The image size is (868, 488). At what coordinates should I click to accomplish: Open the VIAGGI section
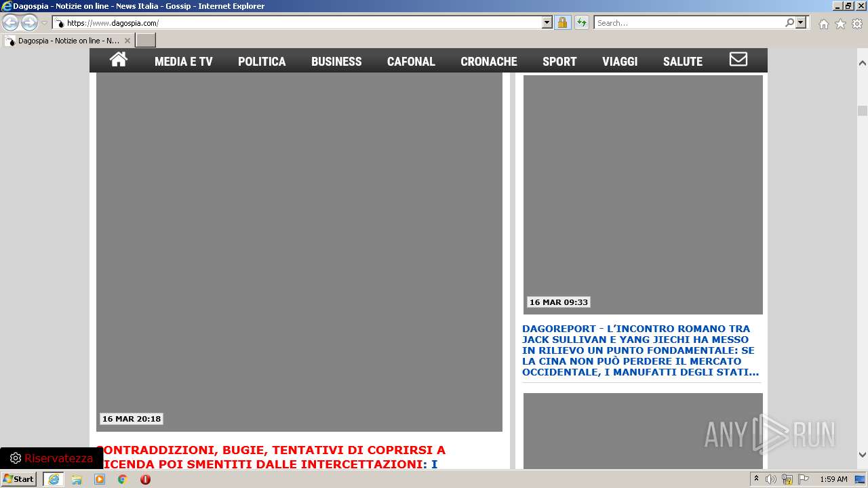pos(620,61)
